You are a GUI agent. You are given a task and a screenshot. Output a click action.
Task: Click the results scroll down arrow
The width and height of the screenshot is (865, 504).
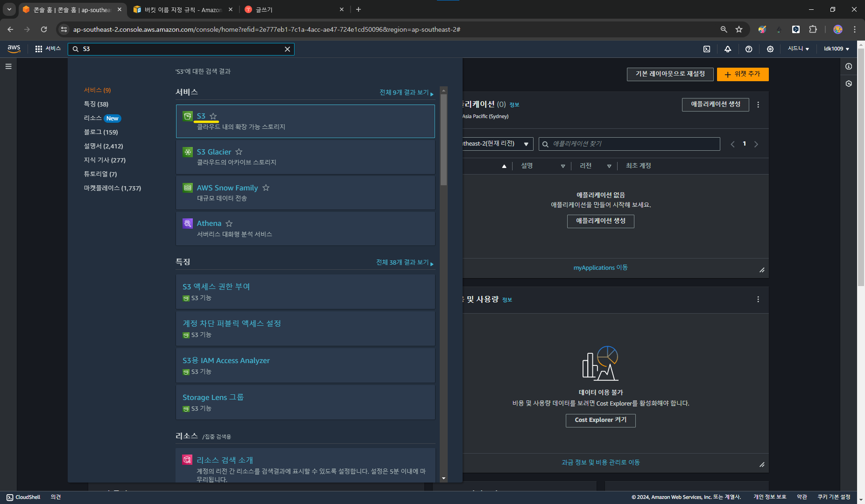point(443,478)
